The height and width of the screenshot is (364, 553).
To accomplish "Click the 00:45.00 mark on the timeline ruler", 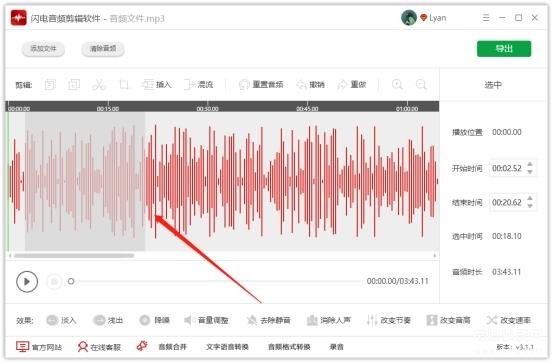I will tap(307, 109).
